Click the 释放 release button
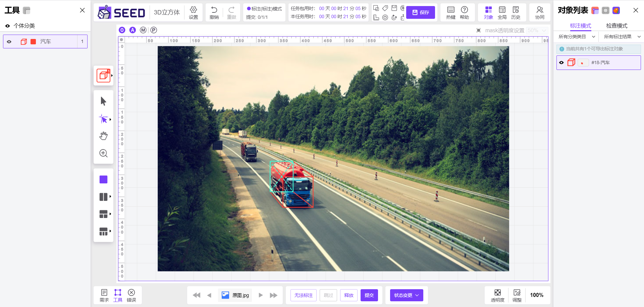The image size is (644, 307). tap(349, 295)
